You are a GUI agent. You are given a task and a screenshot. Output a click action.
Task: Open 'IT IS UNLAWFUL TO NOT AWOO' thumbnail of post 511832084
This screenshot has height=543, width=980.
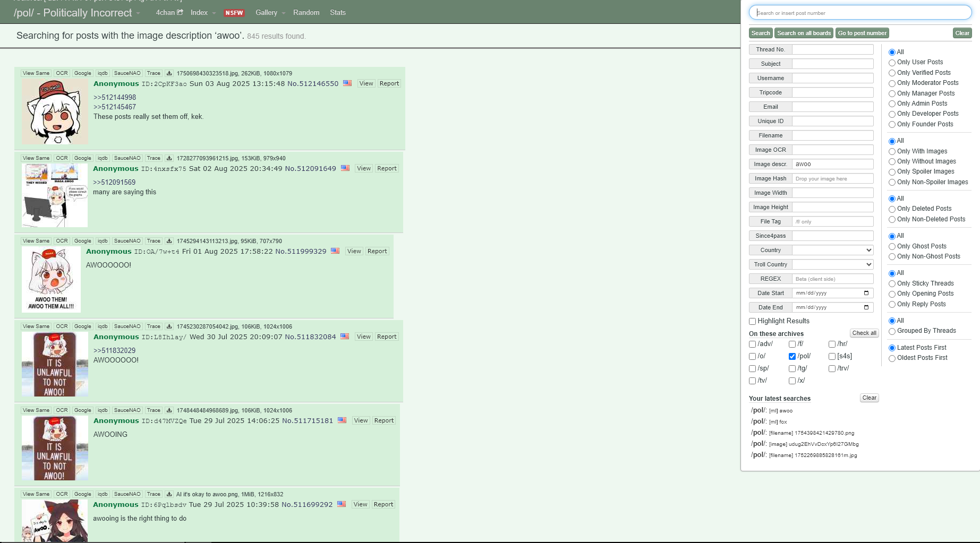[x=55, y=364]
